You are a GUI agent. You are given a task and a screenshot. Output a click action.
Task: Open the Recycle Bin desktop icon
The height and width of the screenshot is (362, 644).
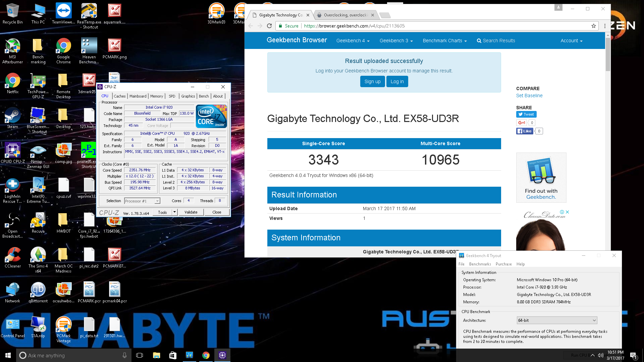[x=13, y=14]
